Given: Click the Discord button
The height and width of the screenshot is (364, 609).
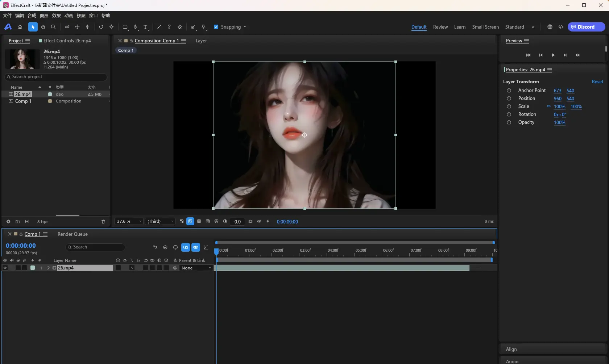Looking at the screenshot, I should coord(586,27).
